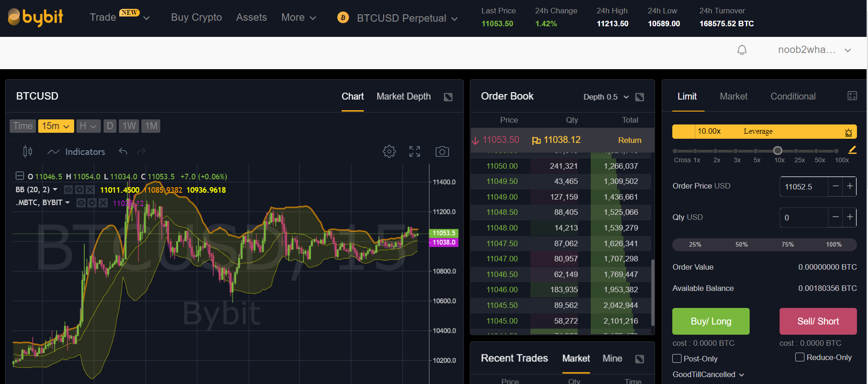The width and height of the screenshot is (868, 384).
Task: Redo chart action
Action: point(141,151)
